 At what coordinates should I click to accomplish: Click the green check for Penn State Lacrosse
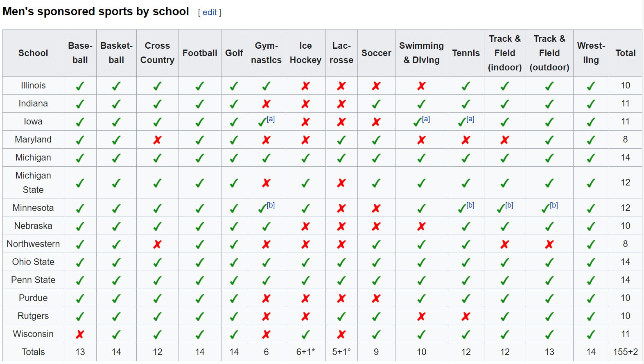[341, 280]
